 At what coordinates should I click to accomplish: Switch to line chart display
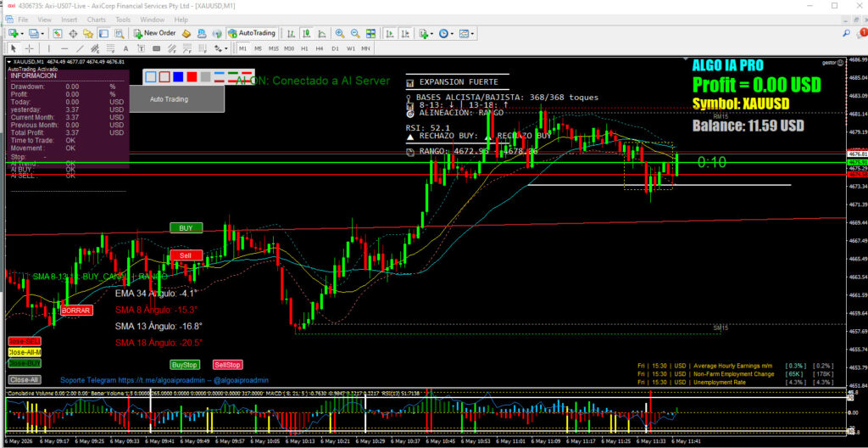coord(321,33)
